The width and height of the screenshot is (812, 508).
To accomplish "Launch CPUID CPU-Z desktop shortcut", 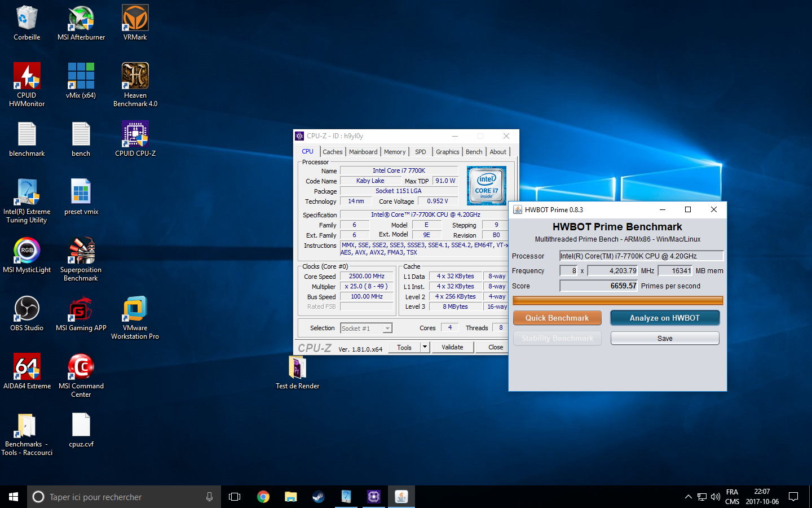I will click(x=135, y=139).
